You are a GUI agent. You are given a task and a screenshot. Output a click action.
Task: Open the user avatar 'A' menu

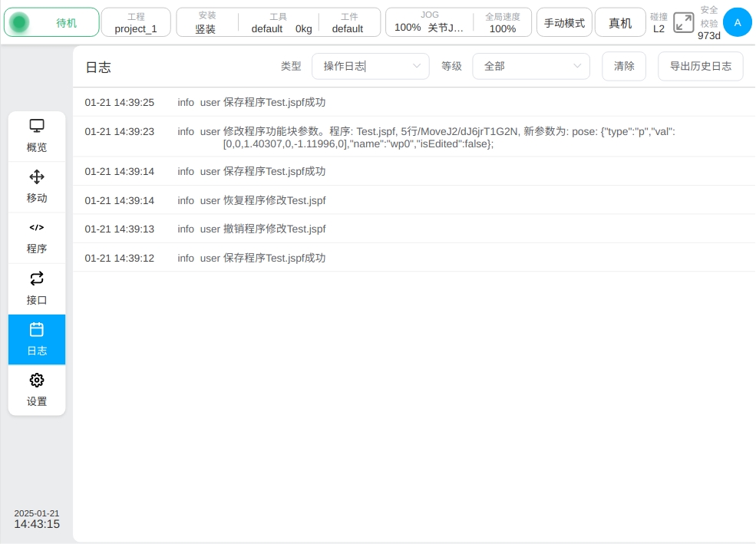pyautogui.click(x=737, y=23)
